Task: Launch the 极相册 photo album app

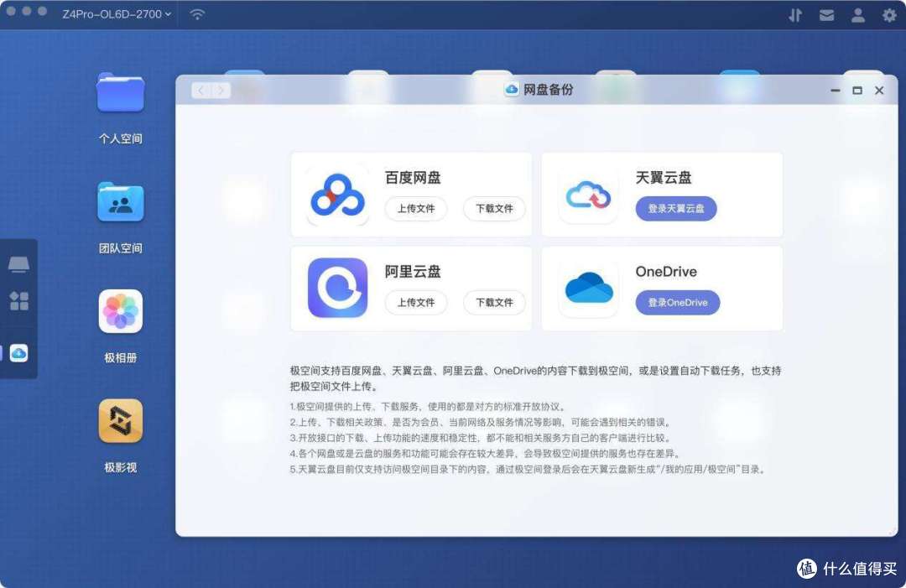Action: click(120, 311)
